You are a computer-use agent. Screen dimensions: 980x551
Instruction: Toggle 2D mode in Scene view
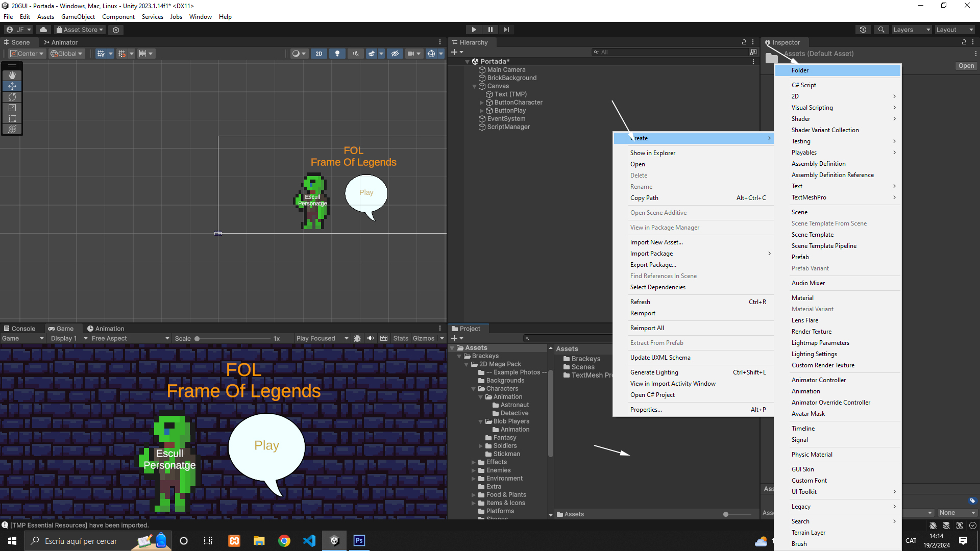319,54
